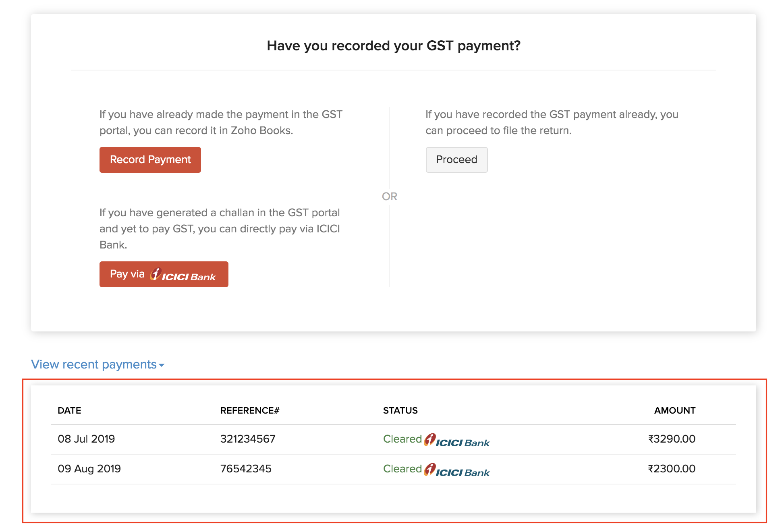Click the DATE column header

pyautogui.click(x=69, y=410)
